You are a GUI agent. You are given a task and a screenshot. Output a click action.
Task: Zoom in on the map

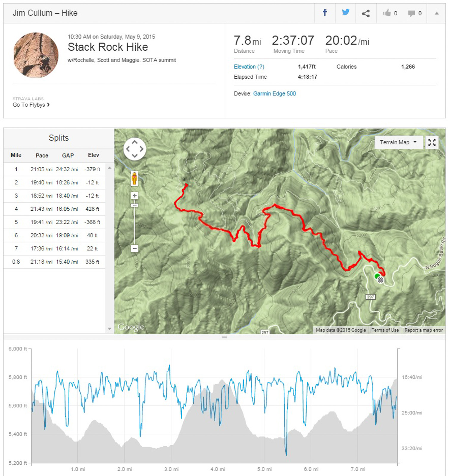(135, 196)
